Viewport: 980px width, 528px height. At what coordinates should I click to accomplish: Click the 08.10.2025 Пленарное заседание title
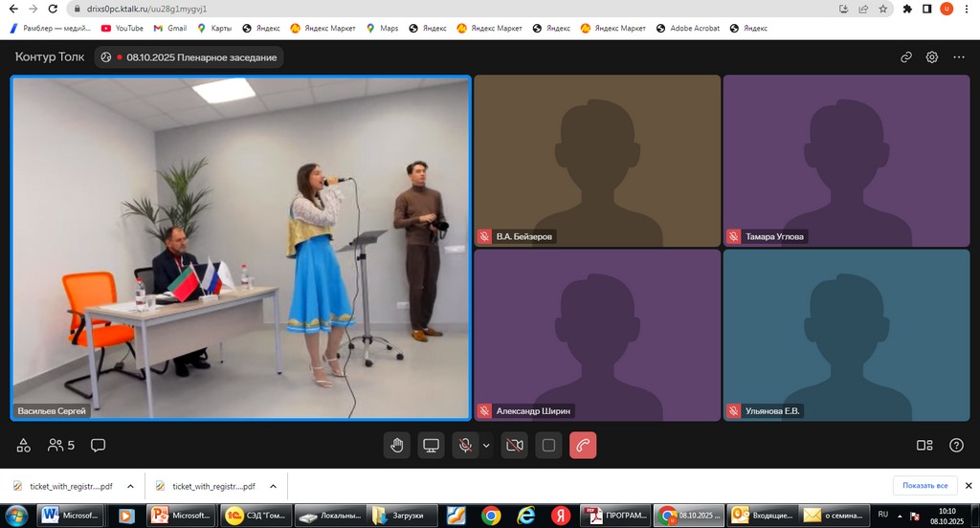pos(201,57)
